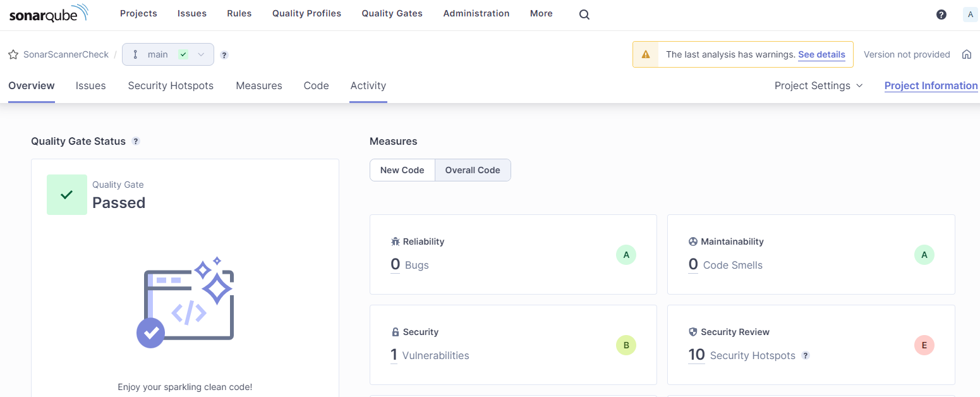Expand the main branch dropdown
Screen dimensions: 980x397
coord(168,54)
